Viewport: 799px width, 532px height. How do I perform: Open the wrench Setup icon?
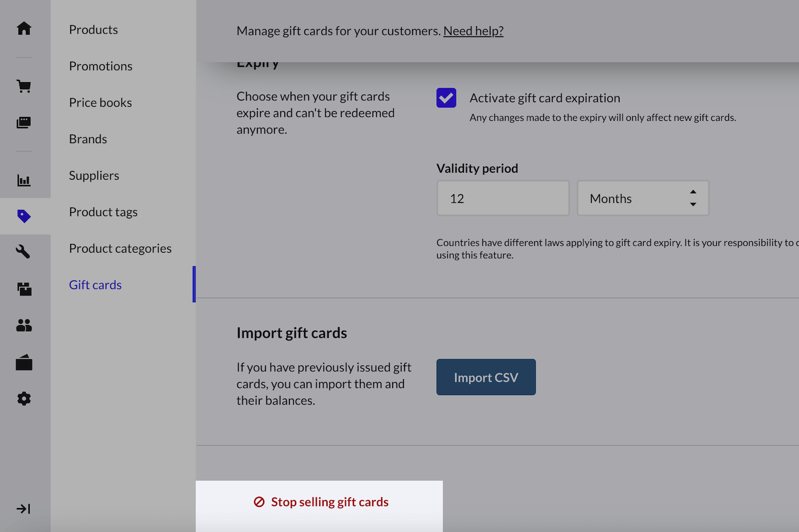(x=24, y=251)
